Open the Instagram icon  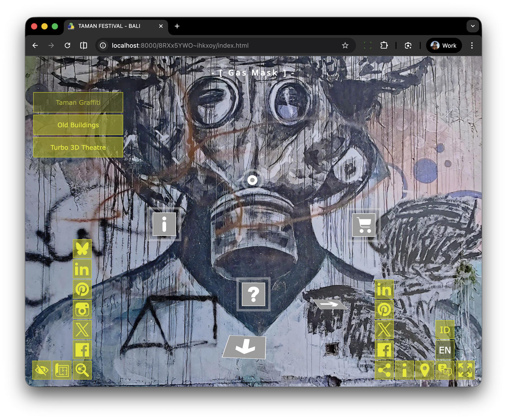click(x=82, y=309)
